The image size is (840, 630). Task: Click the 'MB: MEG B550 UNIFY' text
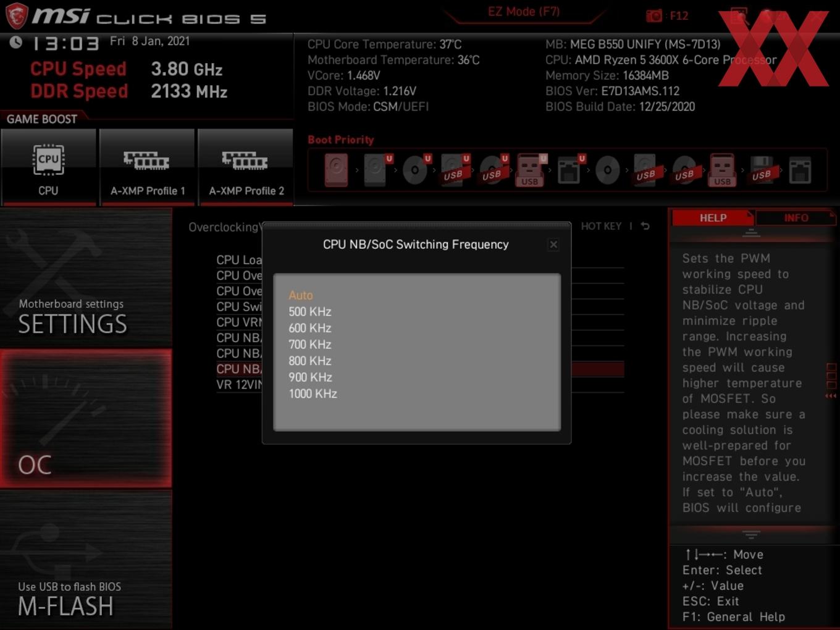click(x=632, y=44)
